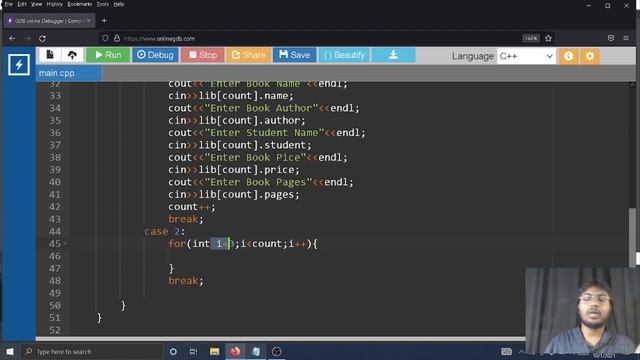Open the editor settings gear
The image size is (640, 360).
(x=590, y=56)
